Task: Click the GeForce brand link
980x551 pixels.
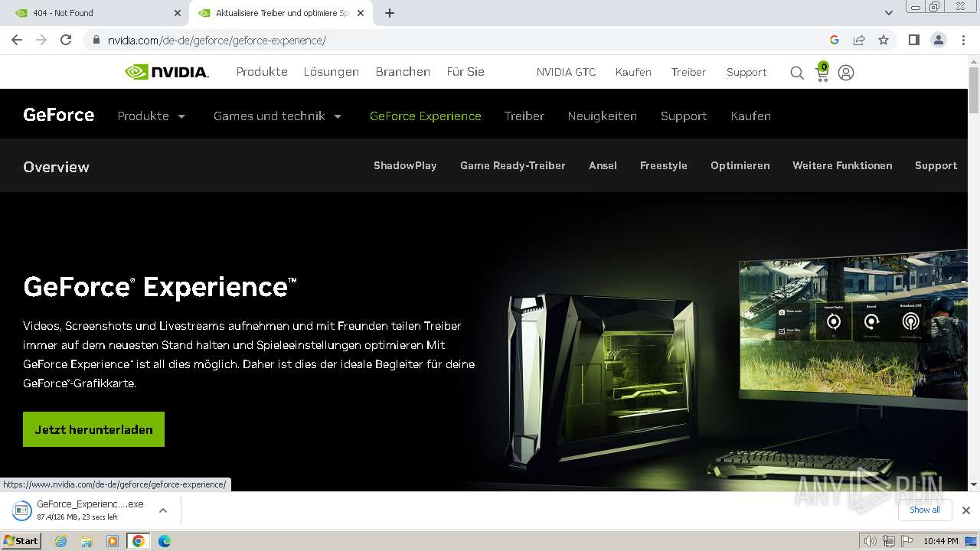Action: (59, 115)
